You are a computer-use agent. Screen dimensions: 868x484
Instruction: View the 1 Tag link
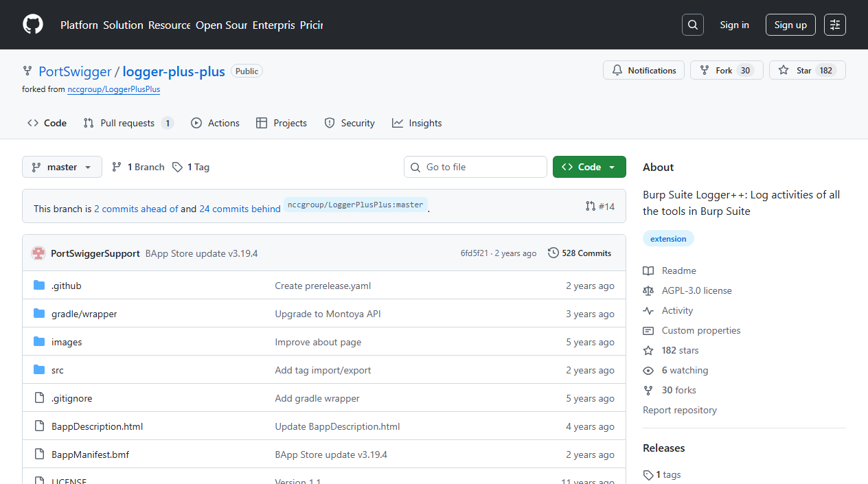(x=191, y=167)
